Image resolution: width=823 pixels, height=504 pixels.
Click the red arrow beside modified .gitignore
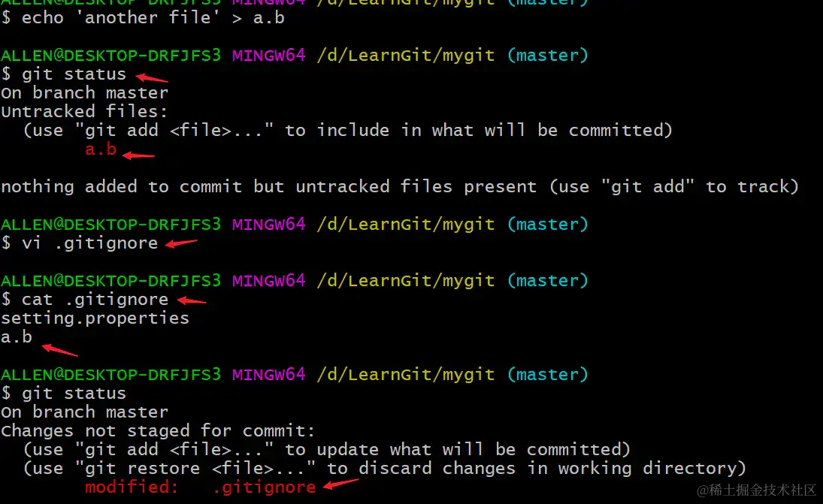(x=340, y=484)
